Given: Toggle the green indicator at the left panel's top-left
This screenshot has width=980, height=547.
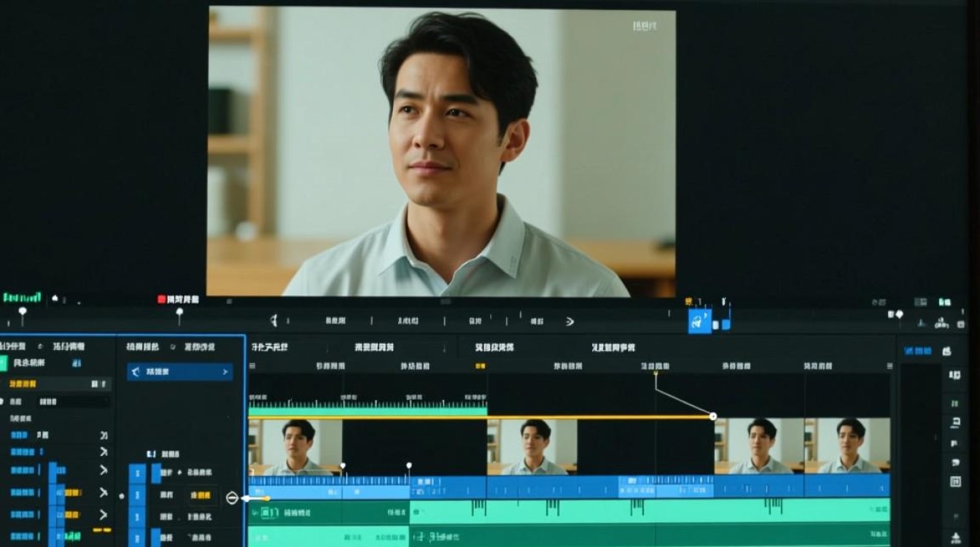Looking at the screenshot, I should (3, 362).
